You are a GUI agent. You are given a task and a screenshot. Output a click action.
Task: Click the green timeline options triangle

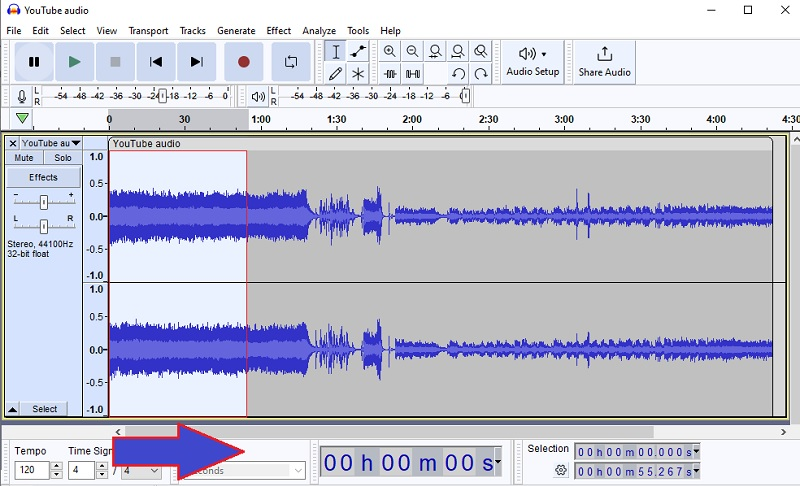tap(22, 119)
